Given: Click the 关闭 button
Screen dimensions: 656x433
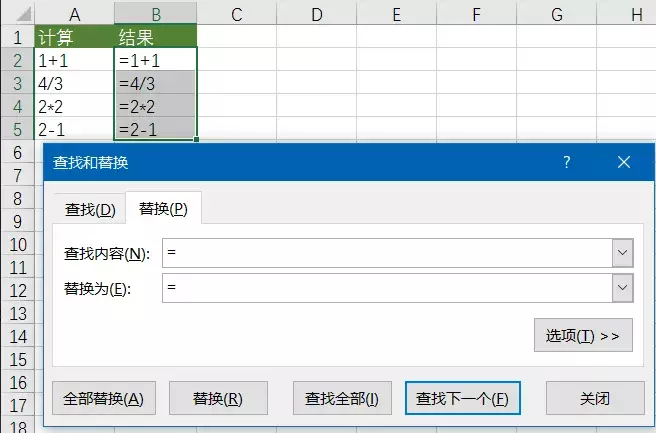Looking at the screenshot, I should (594, 398).
